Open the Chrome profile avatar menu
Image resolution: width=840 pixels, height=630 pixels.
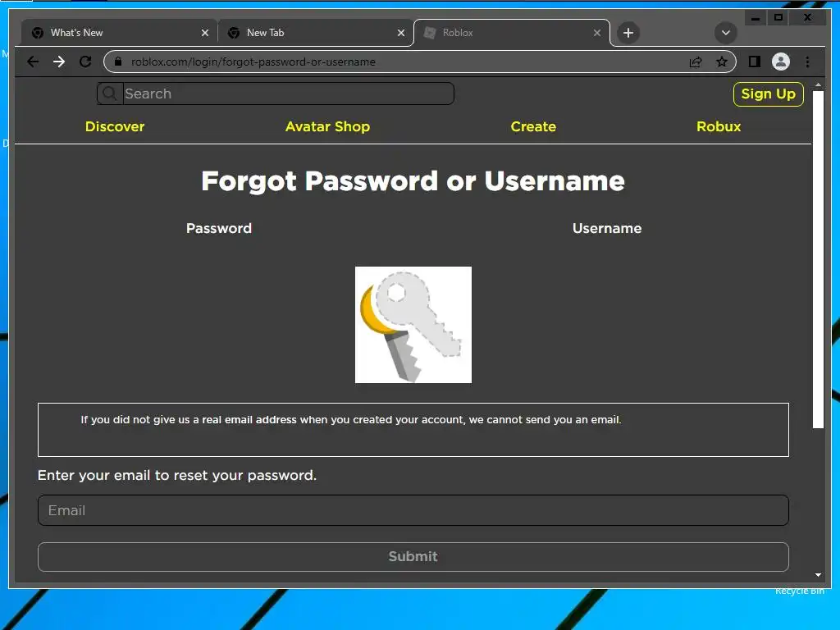[x=781, y=62]
